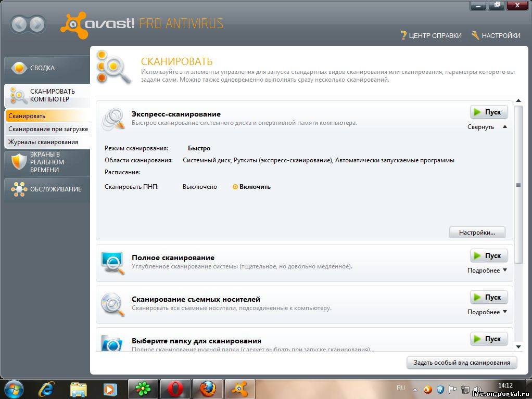Open the help center question mark icon
Image resolution: width=532 pixels, height=399 pixels.
pos(403,35)
